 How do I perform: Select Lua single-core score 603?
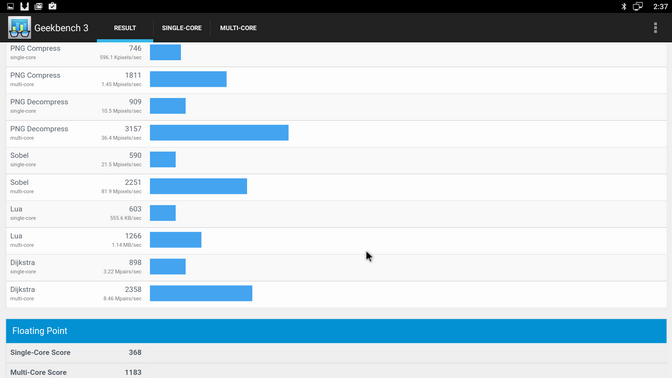[x=135, y=209]
